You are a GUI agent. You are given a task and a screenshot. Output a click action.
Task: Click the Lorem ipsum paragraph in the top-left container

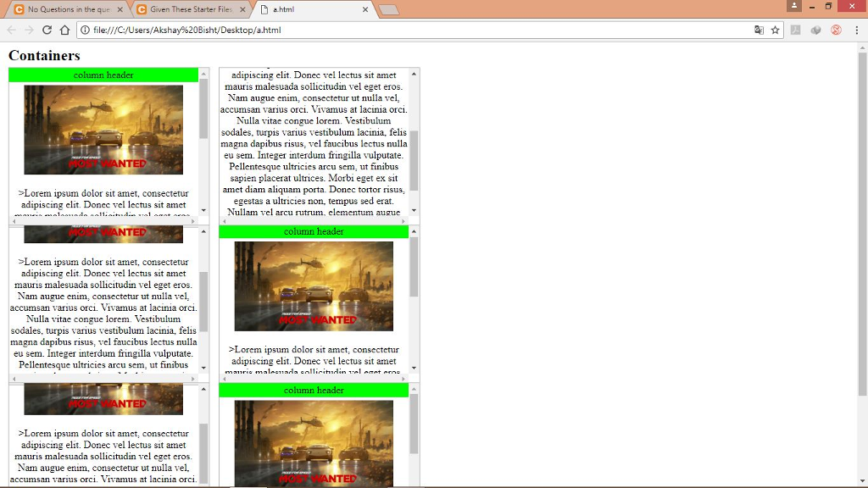tap(103, 202)
